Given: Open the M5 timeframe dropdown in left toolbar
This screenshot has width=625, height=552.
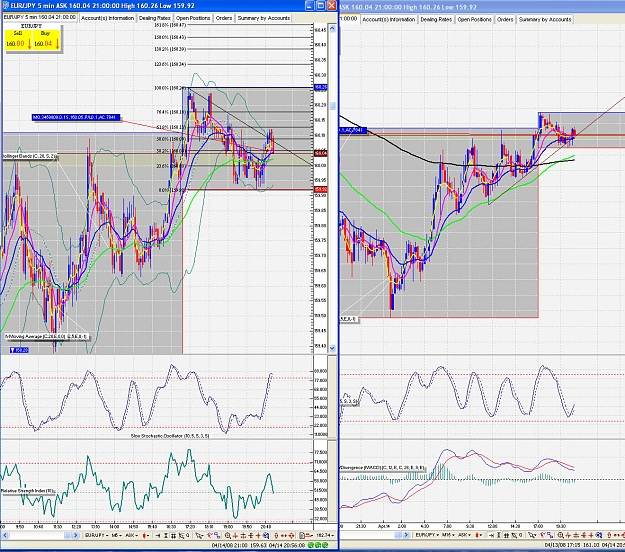Looking at the screenshot, I should 117,535.
